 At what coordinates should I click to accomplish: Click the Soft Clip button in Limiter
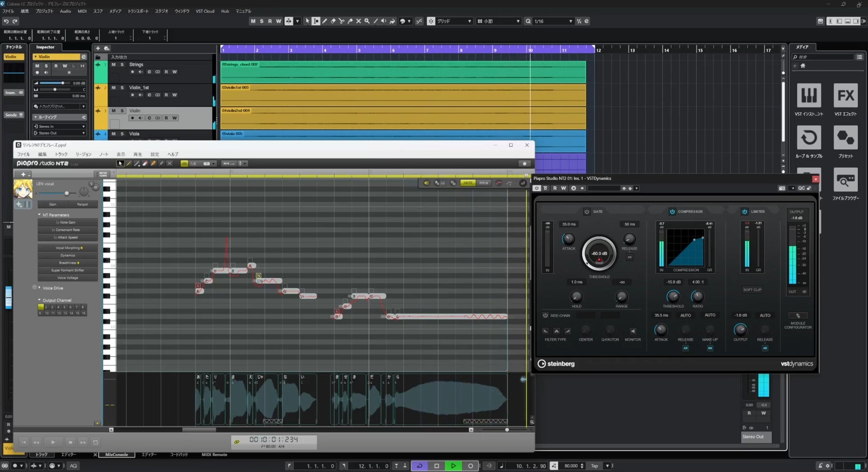tap(752, 289)
